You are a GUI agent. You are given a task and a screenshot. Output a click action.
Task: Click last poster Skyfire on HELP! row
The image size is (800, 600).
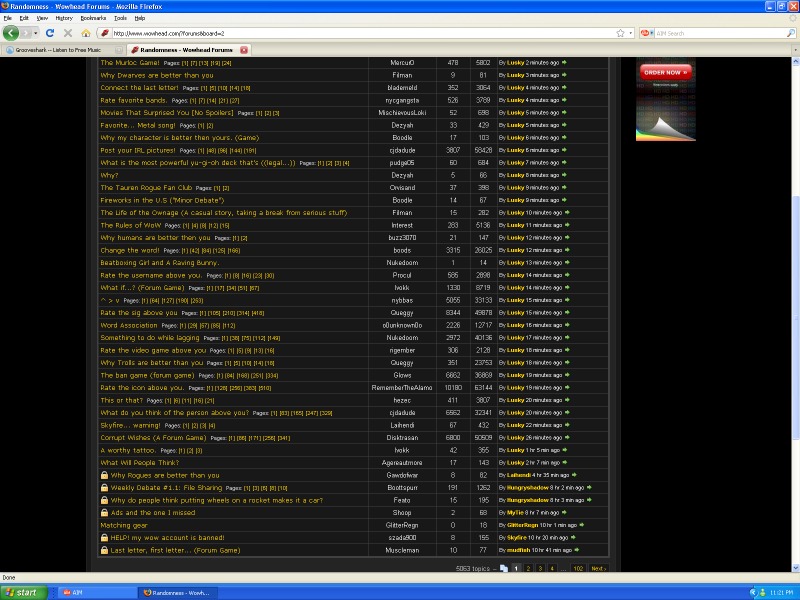pos(516,538)
